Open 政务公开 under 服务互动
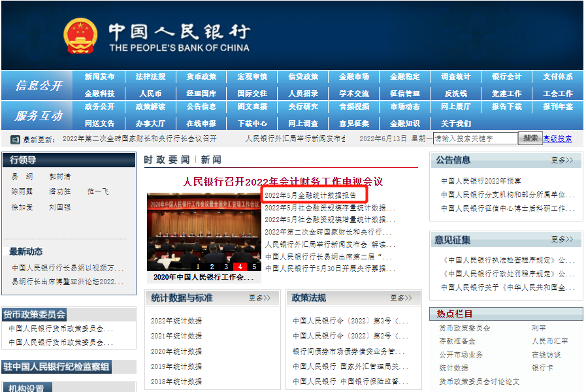The width and height of the screenshot is (586, 392). click(99, 107)
